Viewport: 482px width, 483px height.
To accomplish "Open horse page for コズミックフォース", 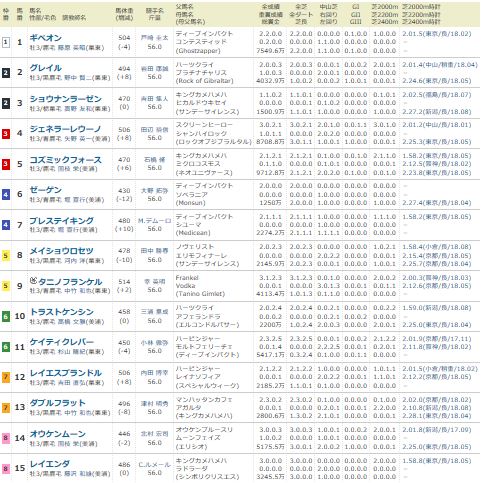I will click(x=66, y=160).
